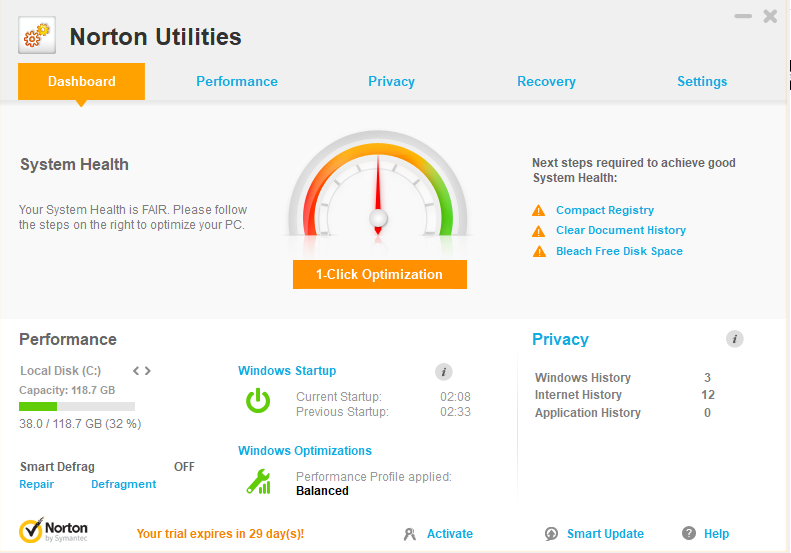This screenshot has width=791, height=553.
Task: Click the Smart Update link
Action: point(605,534)
